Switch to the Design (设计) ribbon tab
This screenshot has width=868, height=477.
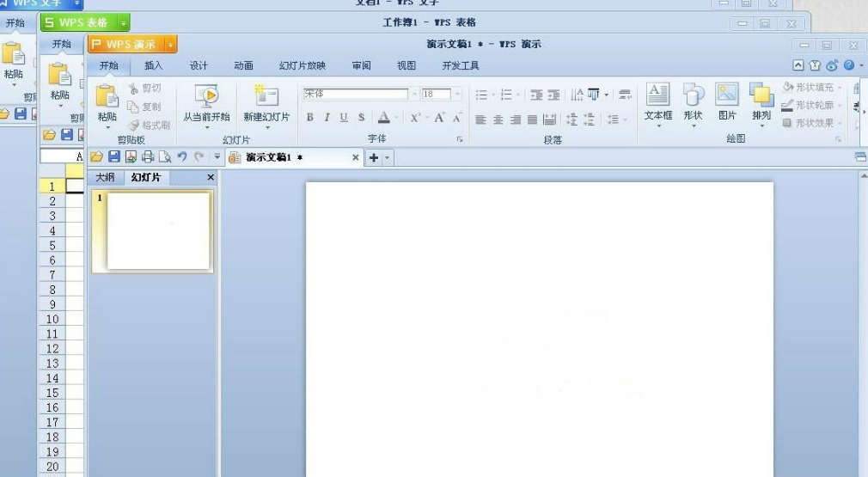199,66
